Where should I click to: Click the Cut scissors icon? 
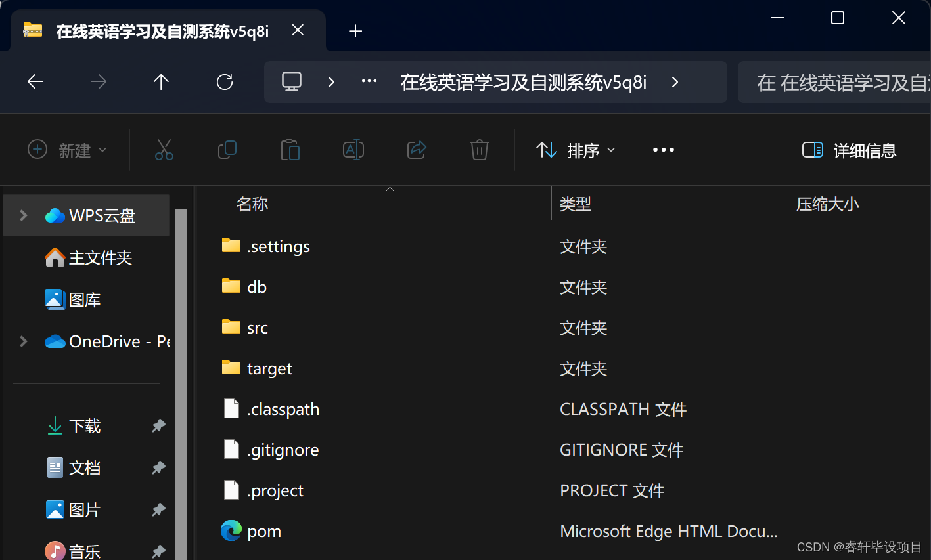pyautogui.click(x=164, y=150)
